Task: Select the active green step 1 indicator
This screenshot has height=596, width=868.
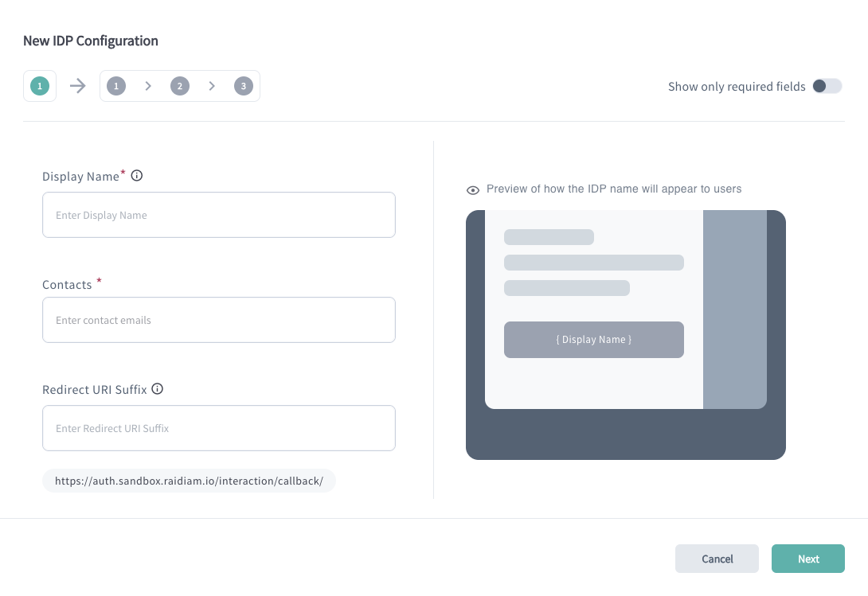Action: point(40,85)
